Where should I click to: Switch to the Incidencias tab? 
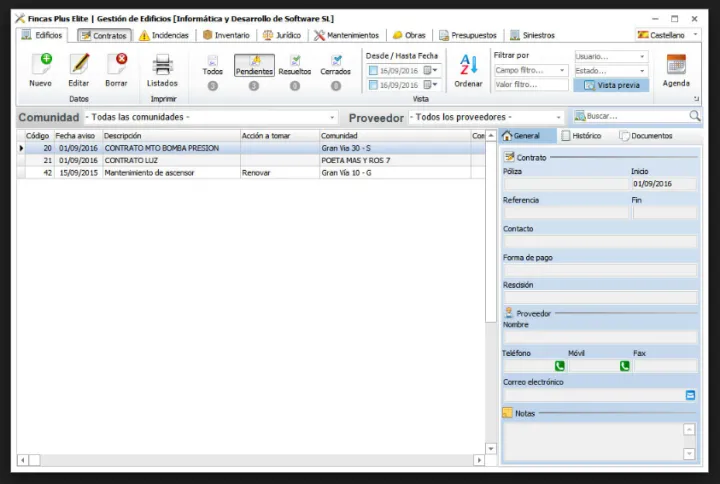[x=163, y=35]
